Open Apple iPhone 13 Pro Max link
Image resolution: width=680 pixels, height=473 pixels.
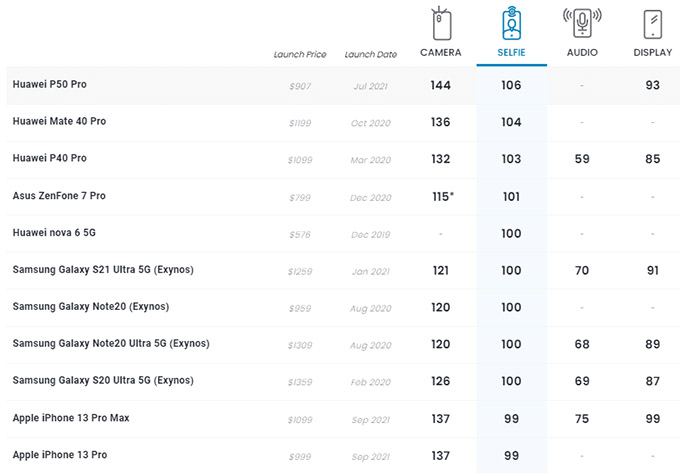tap(70, 418)
